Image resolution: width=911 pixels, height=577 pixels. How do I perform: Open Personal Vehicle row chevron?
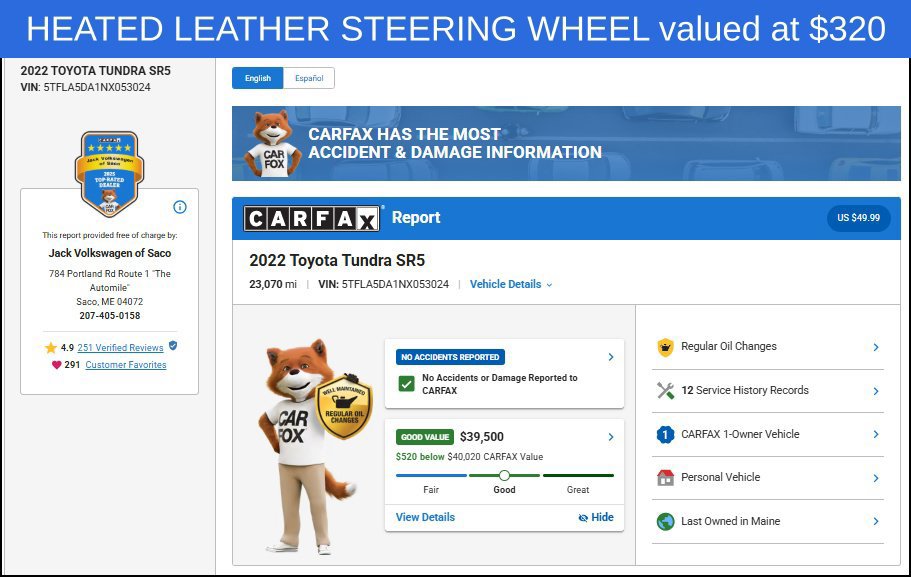[876, 478]
